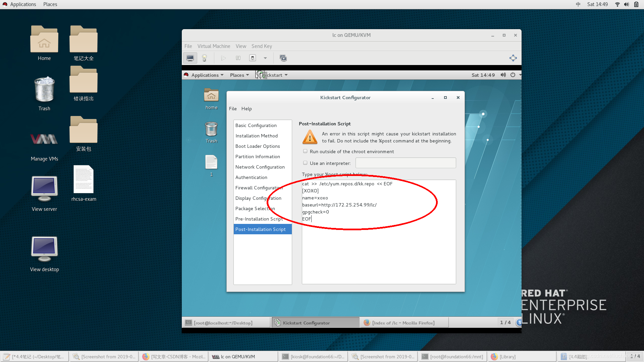Open the Virtual Machine menu

click(214, 46)
